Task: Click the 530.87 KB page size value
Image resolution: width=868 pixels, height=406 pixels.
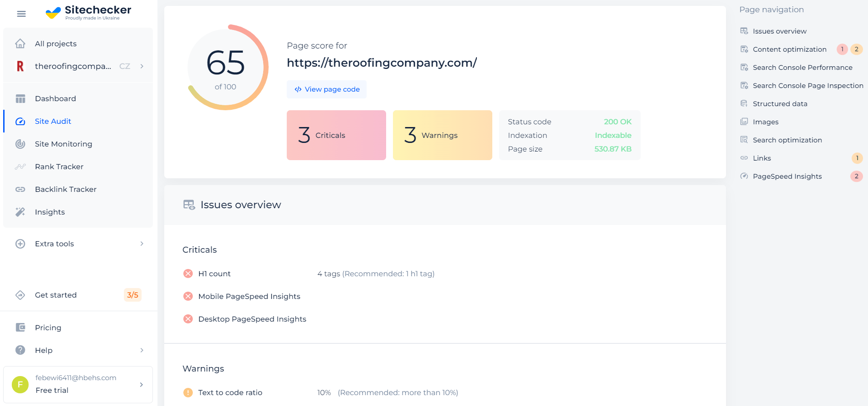Action: coord(613,149)
